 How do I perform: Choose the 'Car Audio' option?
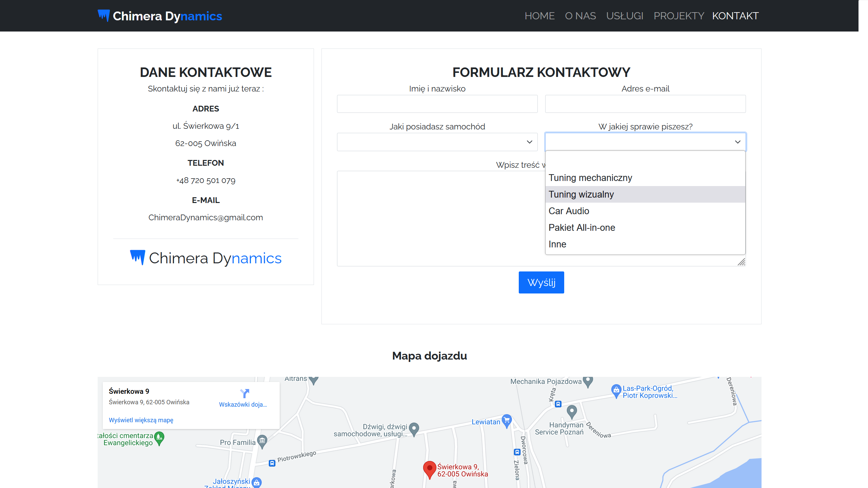tap(569, 211)
